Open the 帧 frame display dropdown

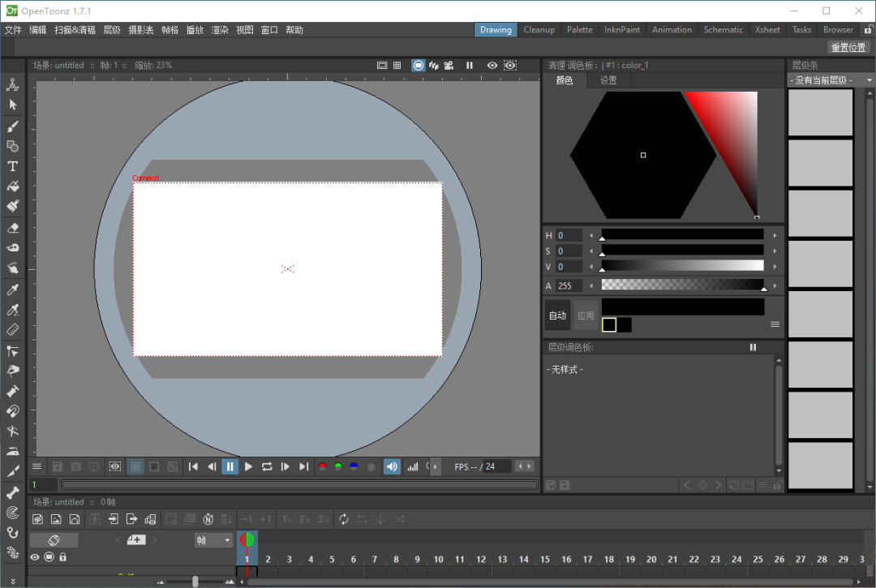tap(213, 540)
